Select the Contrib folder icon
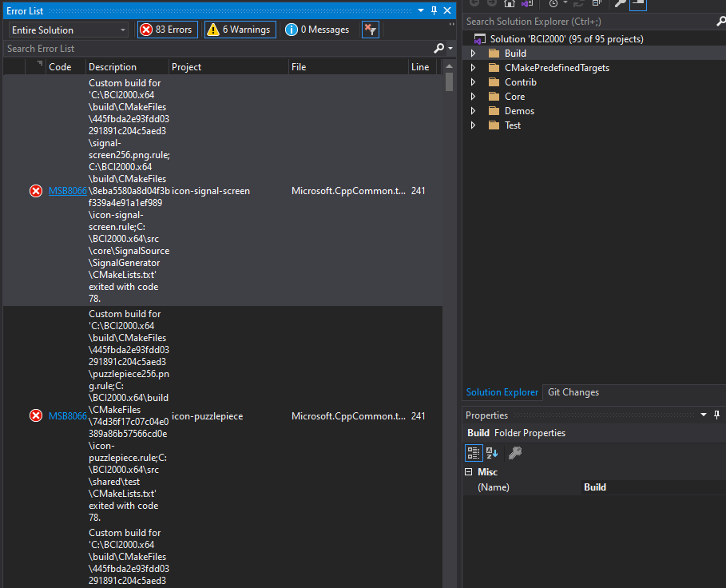 pyautogui.click(x=494, y=82)
